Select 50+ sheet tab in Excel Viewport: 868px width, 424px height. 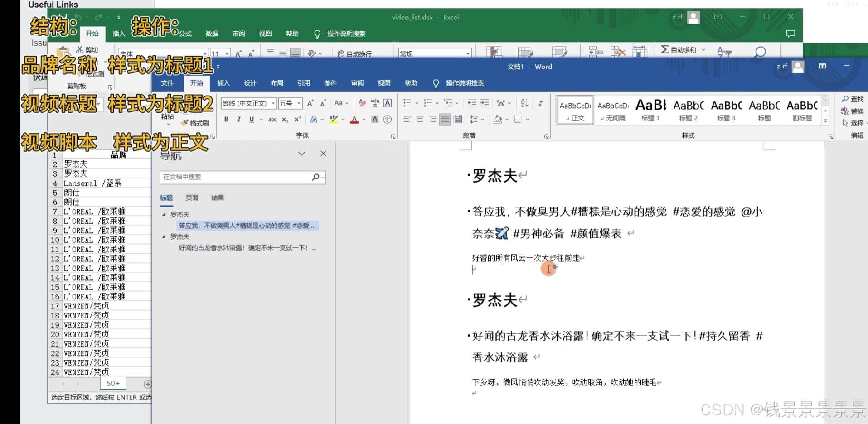click(x=113, y=383)
